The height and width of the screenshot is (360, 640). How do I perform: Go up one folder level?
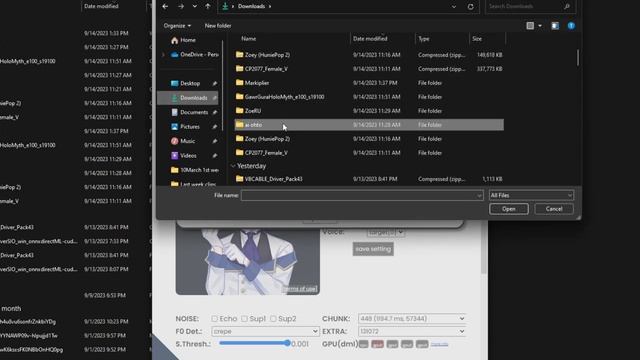(x=208, y=7)
